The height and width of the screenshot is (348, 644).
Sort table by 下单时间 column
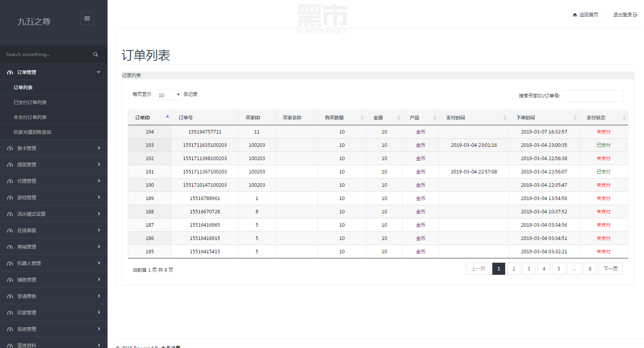pyautogui.click(x=575, y=117)
